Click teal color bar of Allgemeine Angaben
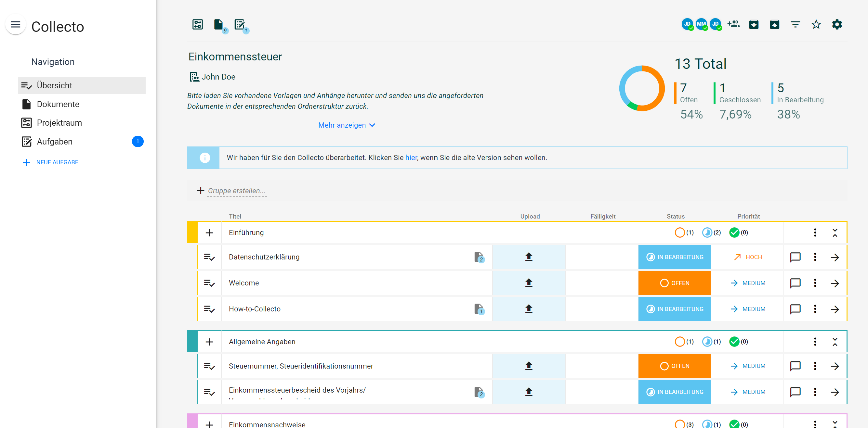 tap(192, 342)
